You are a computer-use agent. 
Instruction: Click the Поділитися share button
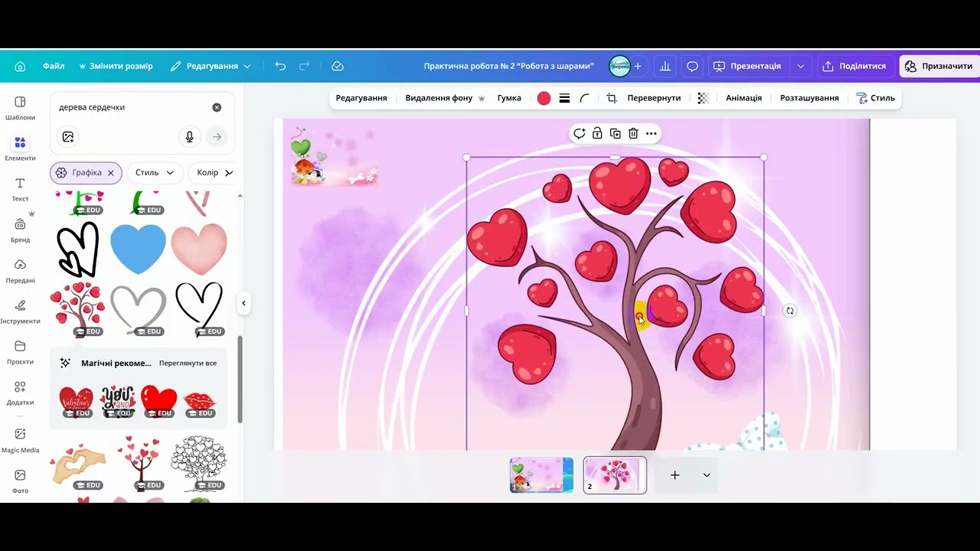tap(854, 67)
